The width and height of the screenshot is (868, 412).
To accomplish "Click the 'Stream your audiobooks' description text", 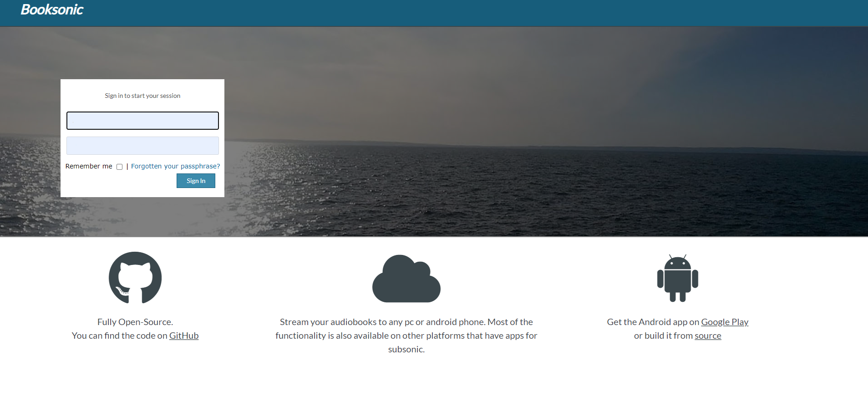I will click(x=406, y=336).
